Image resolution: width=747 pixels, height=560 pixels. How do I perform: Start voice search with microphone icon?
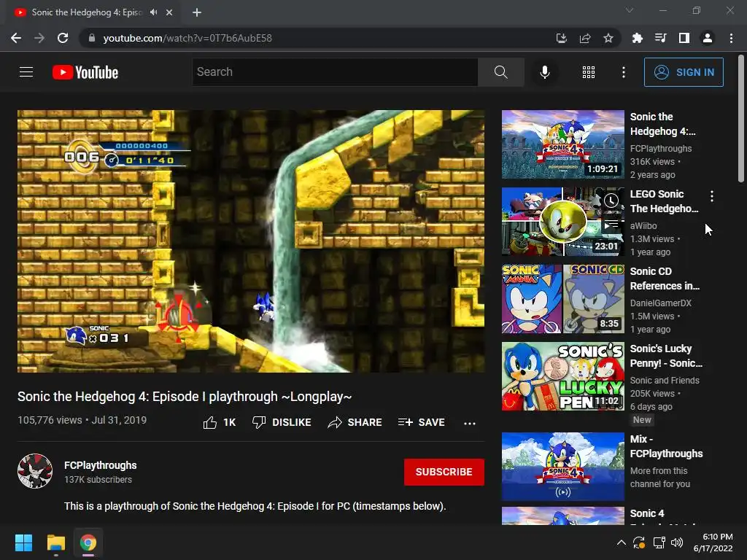tap(544, 72)
